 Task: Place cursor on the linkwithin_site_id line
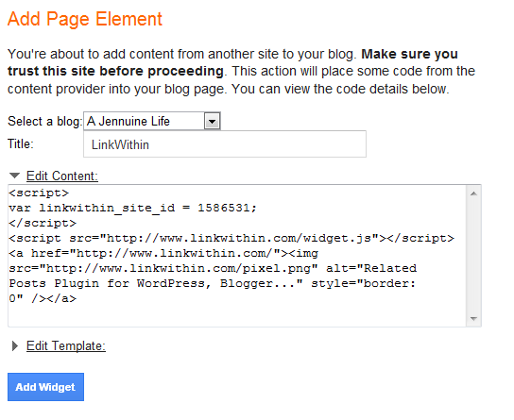(132, 208)
